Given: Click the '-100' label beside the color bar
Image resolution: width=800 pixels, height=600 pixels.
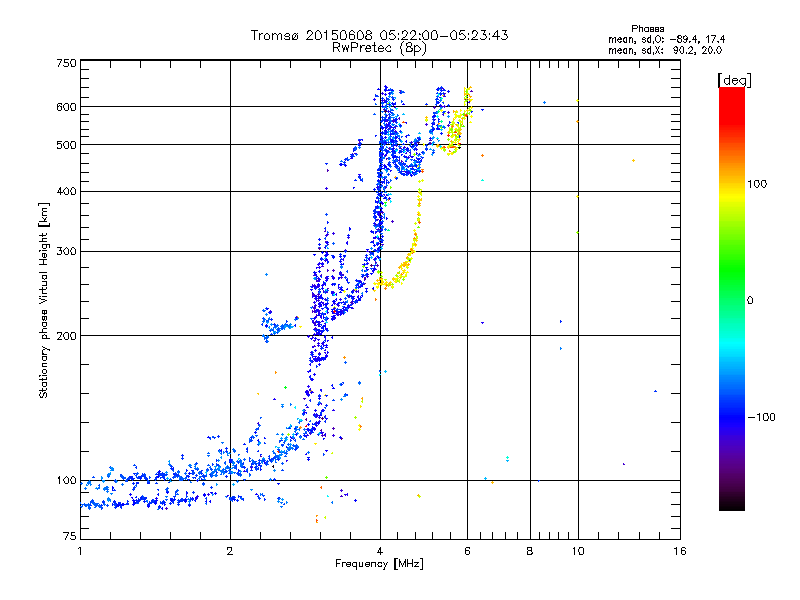Looking at the screenshot, I should [761, 417].
